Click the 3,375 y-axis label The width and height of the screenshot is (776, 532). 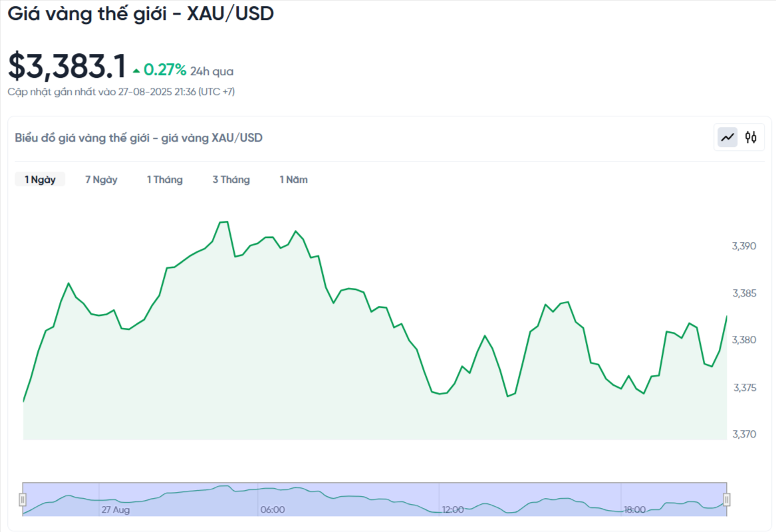point(744,388)
